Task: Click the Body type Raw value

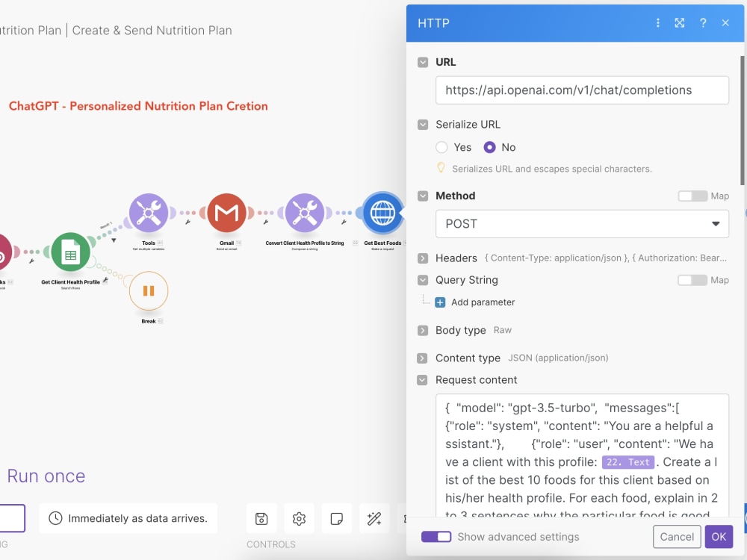Action: pyautogui.click(x=503, y=330)
